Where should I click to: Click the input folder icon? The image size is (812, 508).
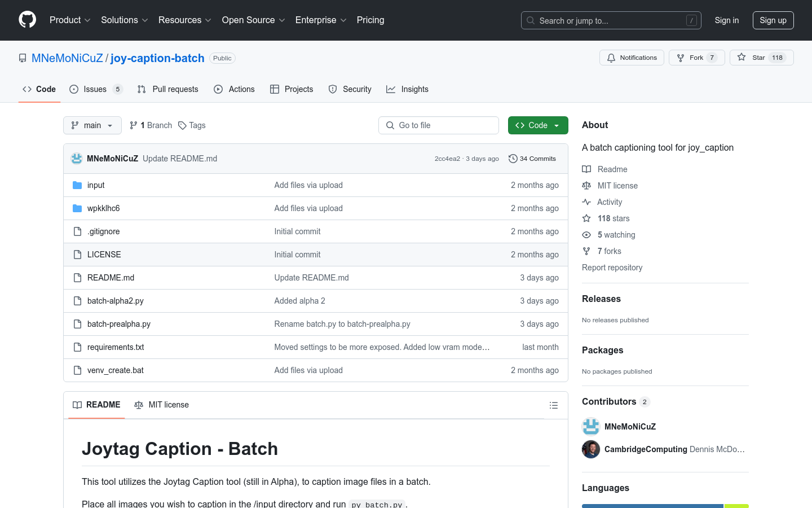pyautogui.click(x=77, y=185)
